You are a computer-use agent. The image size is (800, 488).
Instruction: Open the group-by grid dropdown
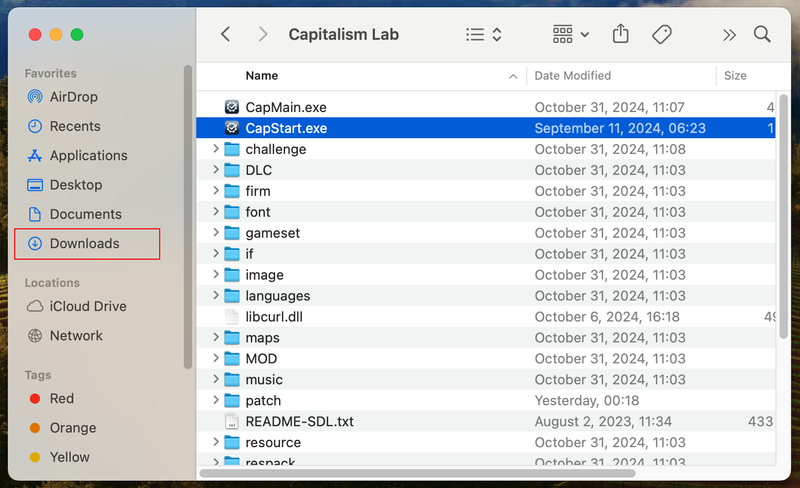[570, 35]
